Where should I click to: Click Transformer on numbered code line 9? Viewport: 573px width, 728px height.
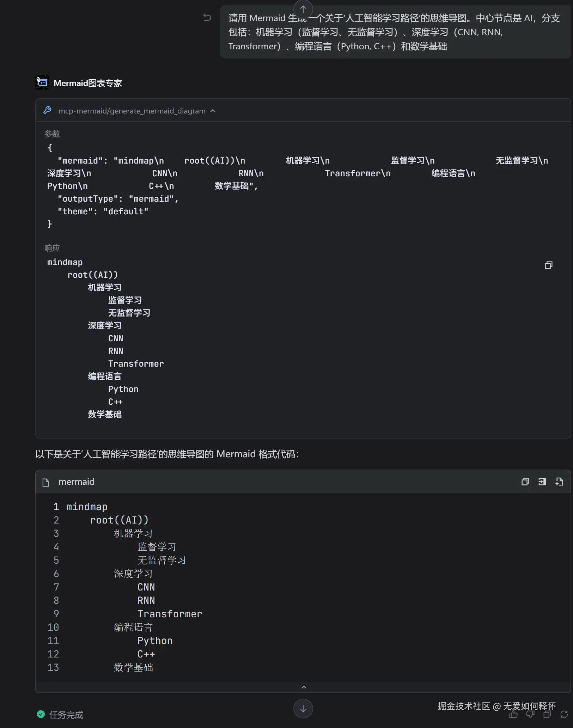(x=170, y=614)
